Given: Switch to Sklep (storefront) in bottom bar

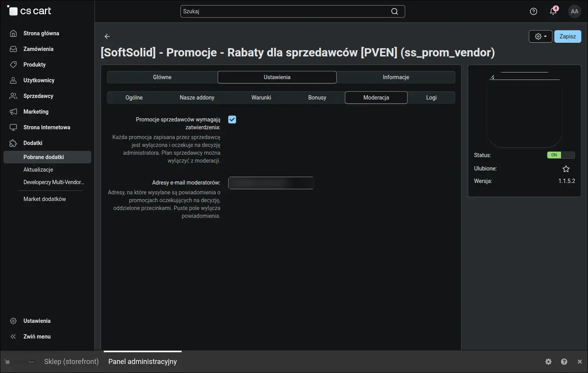Looking at the screenshot, I should coord(71,362).
